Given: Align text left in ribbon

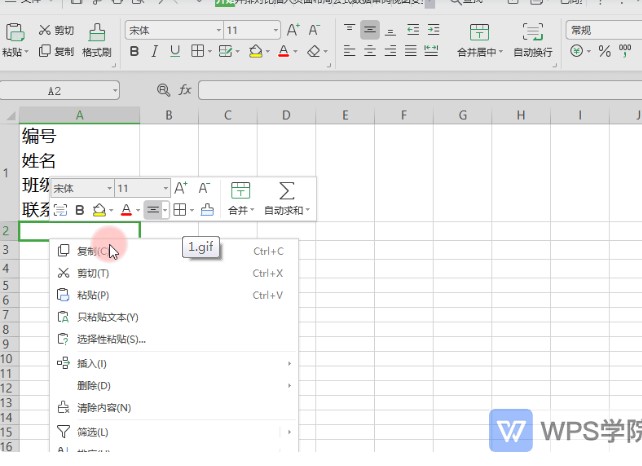Looking at the screenshot, I should pyautogui.click(x=349, y=51).
